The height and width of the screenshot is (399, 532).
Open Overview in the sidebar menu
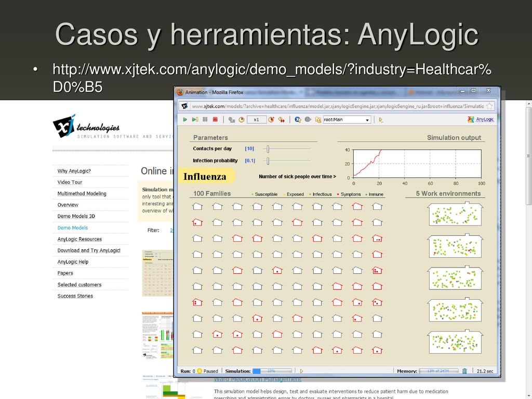click(x=68, y=205)
